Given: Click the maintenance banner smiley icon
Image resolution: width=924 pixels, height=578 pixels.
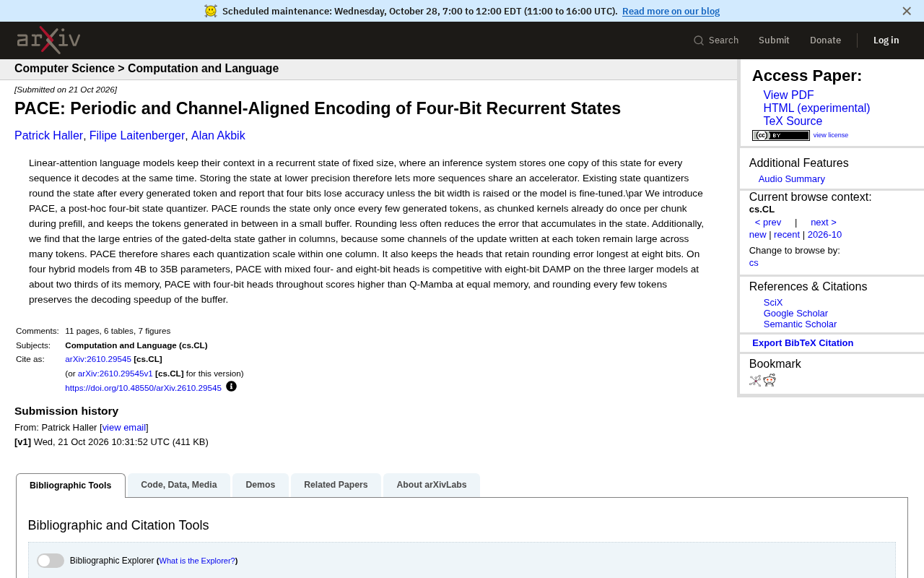Looking at the screenshot, I should point(211,11).
